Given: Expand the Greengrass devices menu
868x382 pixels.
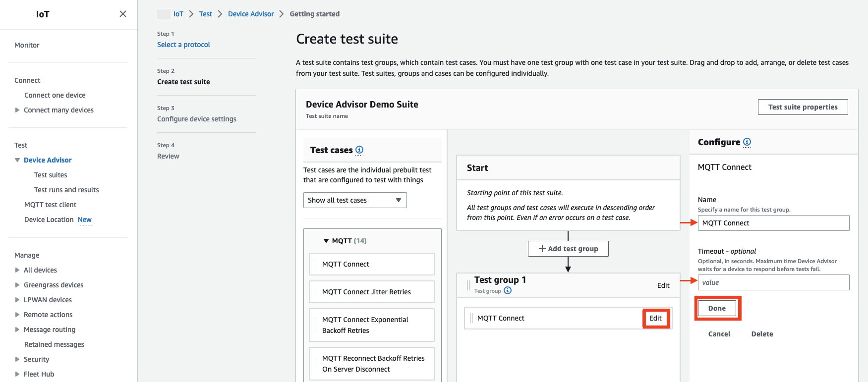Looking at the screenshot, I should 17,285.
